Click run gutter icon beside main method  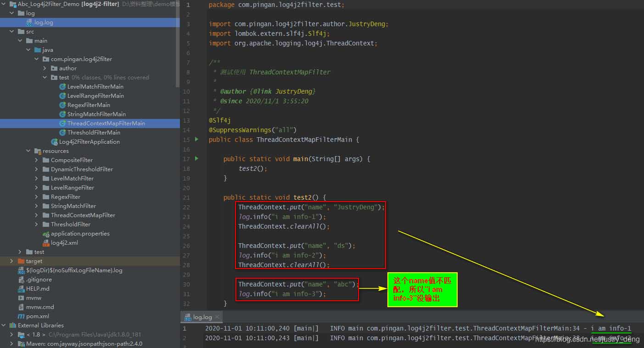click(197, 158)
